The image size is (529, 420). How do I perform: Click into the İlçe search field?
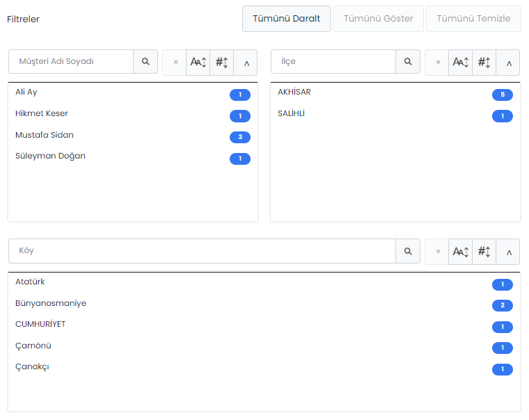[x=333, y=62]
